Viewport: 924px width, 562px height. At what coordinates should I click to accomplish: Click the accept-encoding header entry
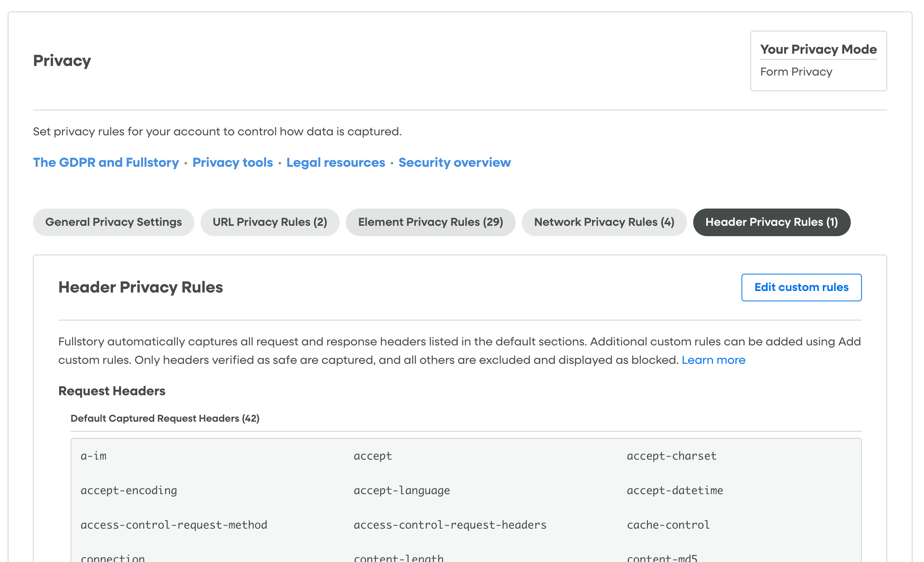128,490
